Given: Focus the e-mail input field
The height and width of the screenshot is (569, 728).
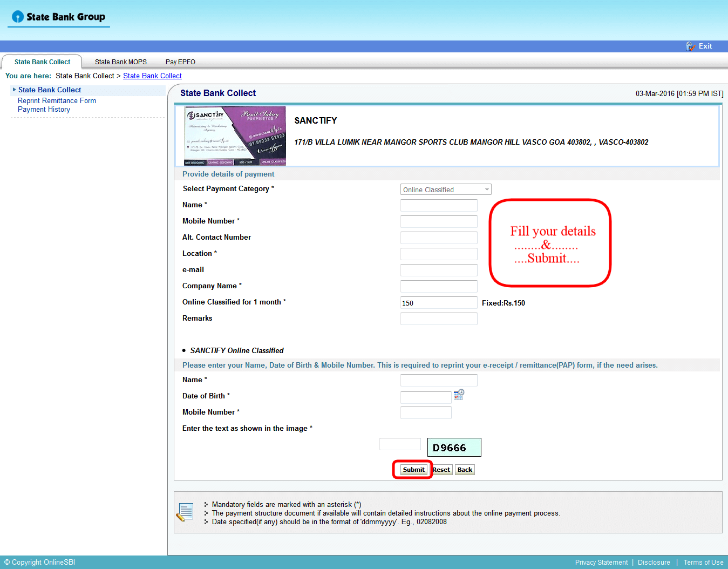Looking at the screenshot, I should point(439,270).
